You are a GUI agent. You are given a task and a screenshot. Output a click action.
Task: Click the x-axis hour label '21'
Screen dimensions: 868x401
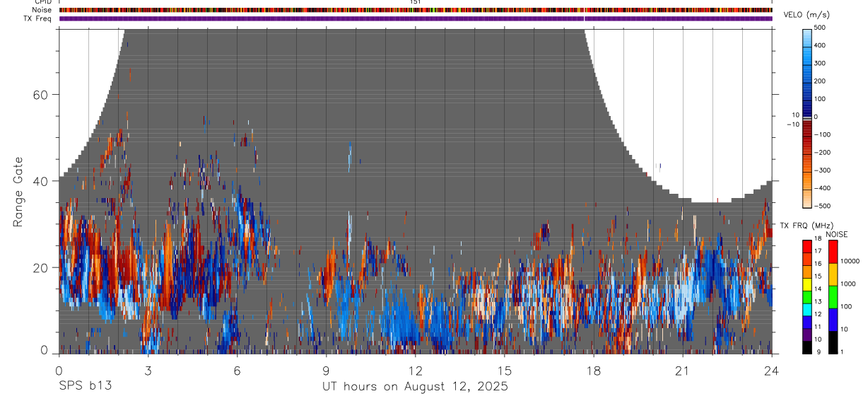(x=682, y=371)
